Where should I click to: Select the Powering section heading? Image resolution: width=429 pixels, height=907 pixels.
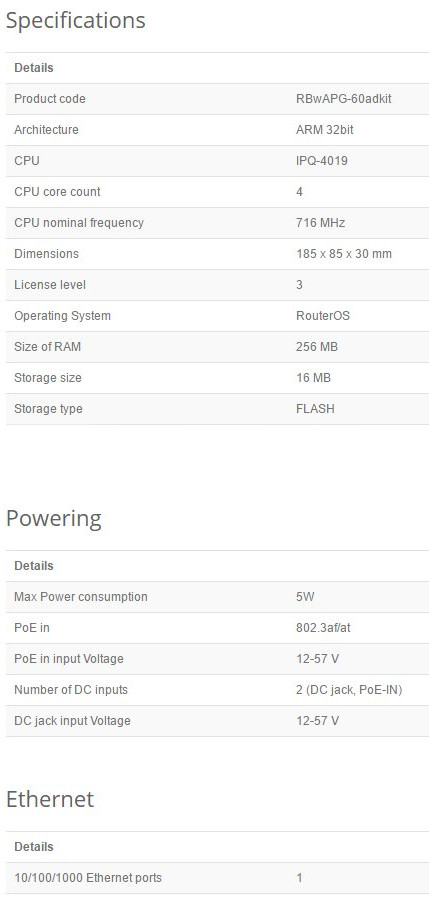(54, 519)
